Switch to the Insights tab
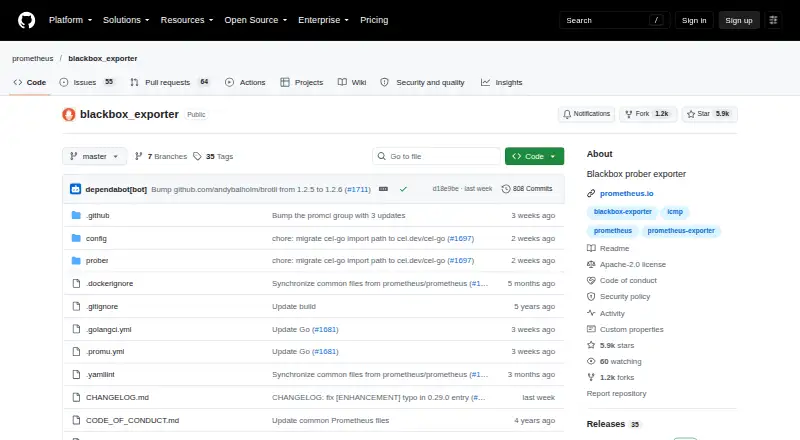Image resolution: width=800 pixels, height=440 pixels. point(502,82)
